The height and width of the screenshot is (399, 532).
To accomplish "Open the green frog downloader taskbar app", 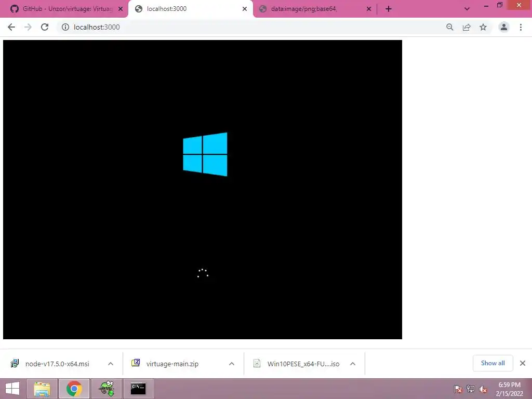I will click(x=107, y=389).
